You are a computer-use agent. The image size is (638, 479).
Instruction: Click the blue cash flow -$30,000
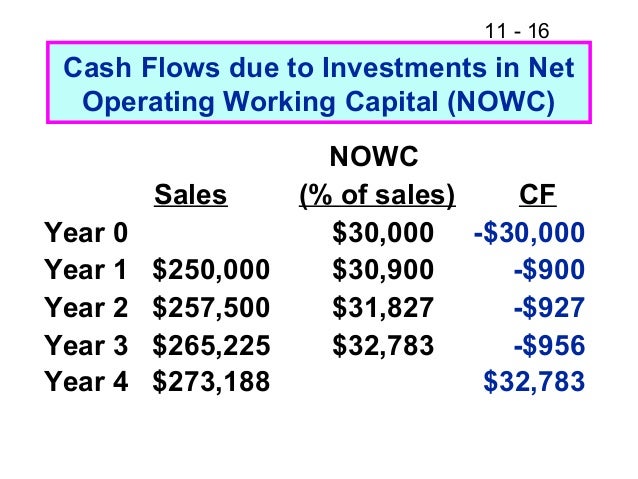529,233
